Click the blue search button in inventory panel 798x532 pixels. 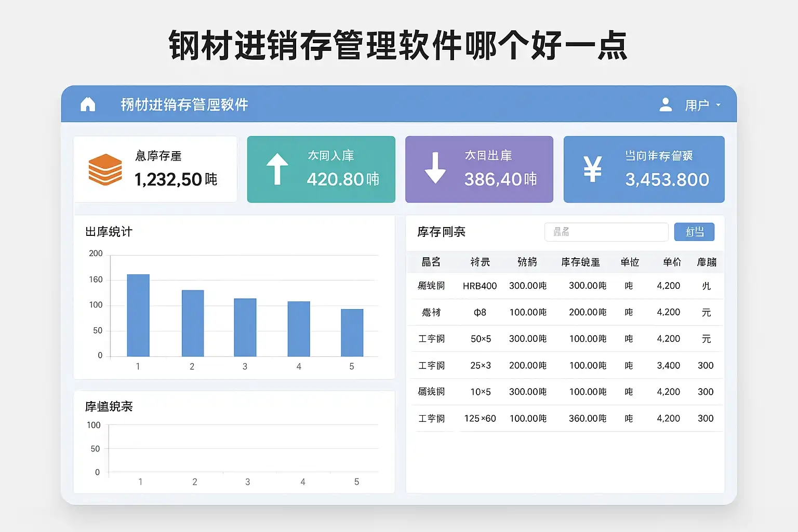pos(694,232)
